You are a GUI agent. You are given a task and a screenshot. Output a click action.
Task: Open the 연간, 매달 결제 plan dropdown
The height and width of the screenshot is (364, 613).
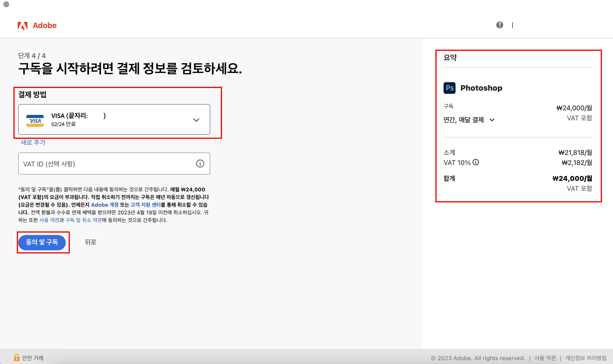coord(469,120)
